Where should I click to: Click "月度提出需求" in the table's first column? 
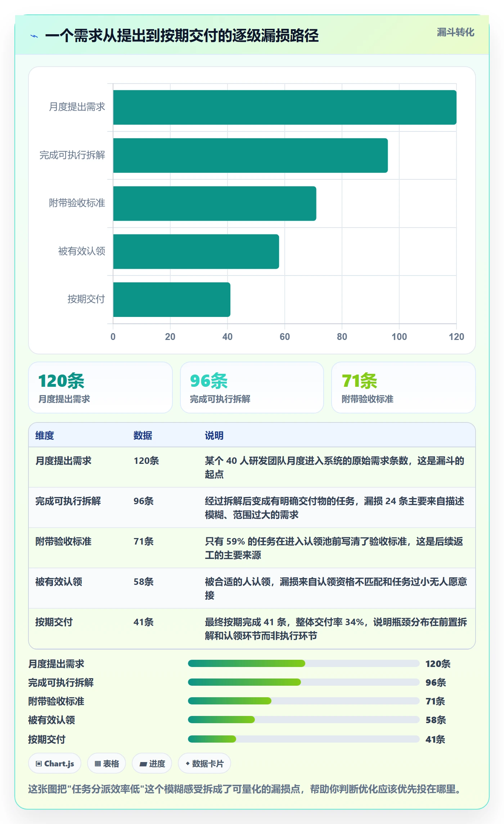(x=63, y=461)
